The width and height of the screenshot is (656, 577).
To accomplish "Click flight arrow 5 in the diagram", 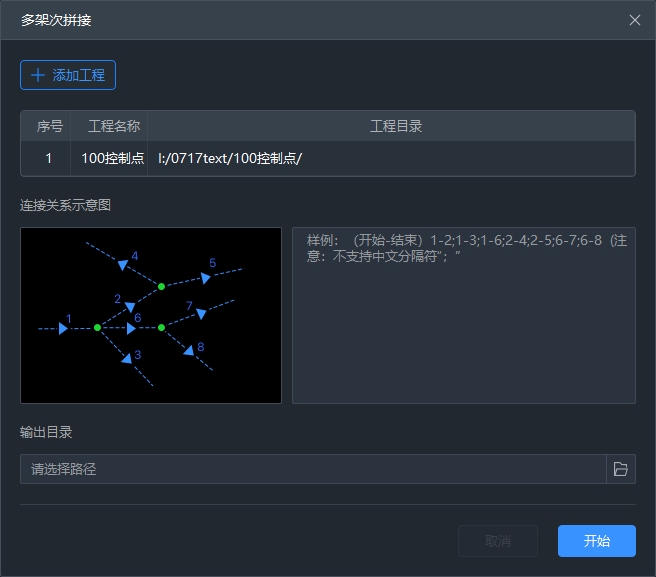I will point(206,277).
